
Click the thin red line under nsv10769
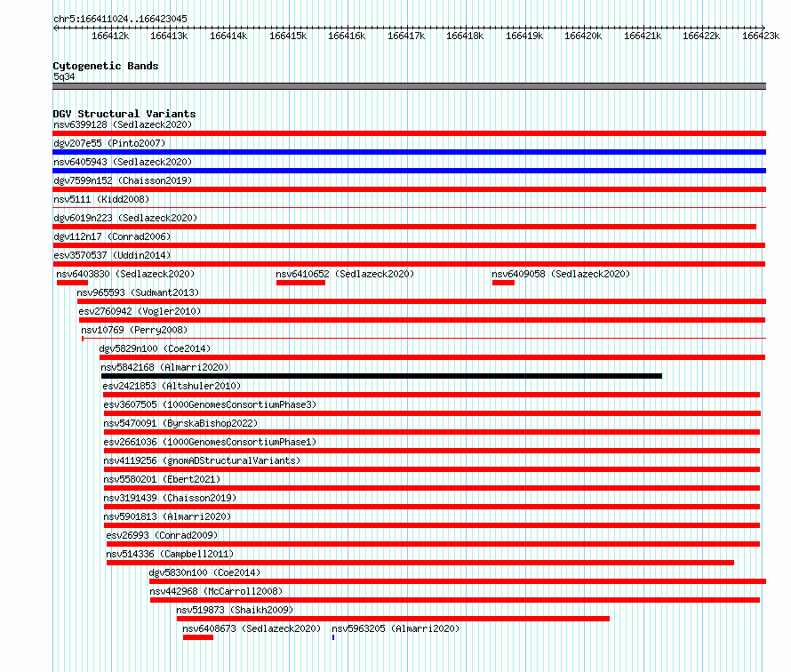pos(424,338)
